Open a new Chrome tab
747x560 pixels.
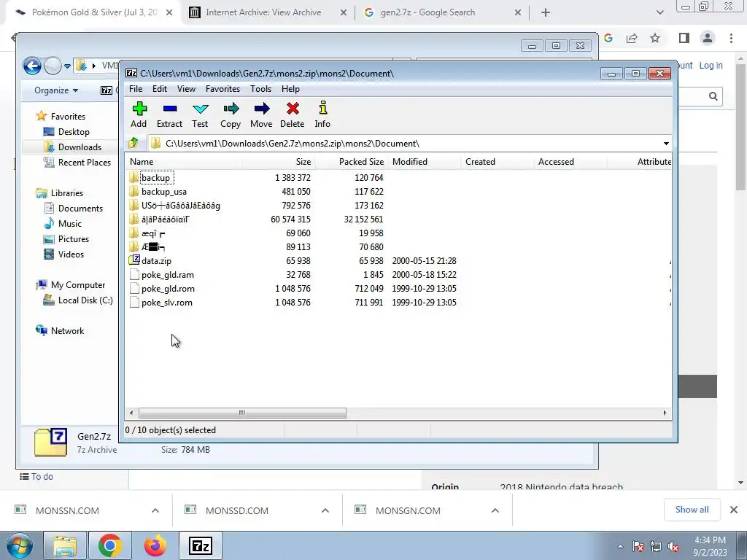(546, 13)
